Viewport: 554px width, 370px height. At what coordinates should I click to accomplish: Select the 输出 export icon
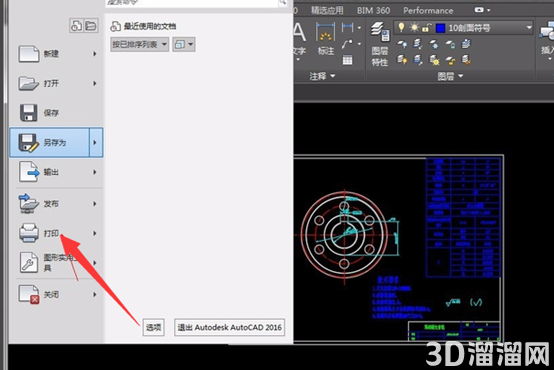[29, 172]
